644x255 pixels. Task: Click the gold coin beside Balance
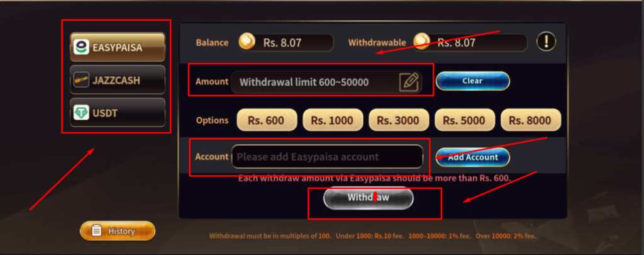[247, 42]
